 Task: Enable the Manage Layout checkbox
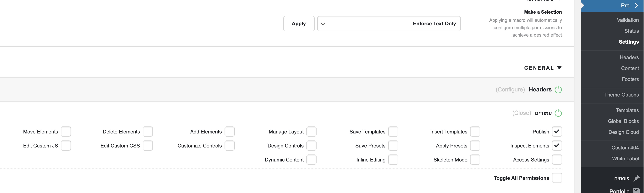tap(311, 132)
